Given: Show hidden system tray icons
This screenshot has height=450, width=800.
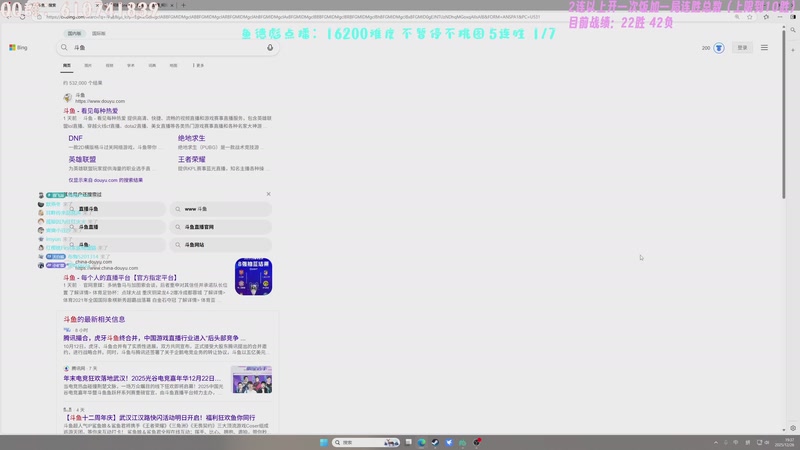Looking at the screenshot, I should 716,442.
